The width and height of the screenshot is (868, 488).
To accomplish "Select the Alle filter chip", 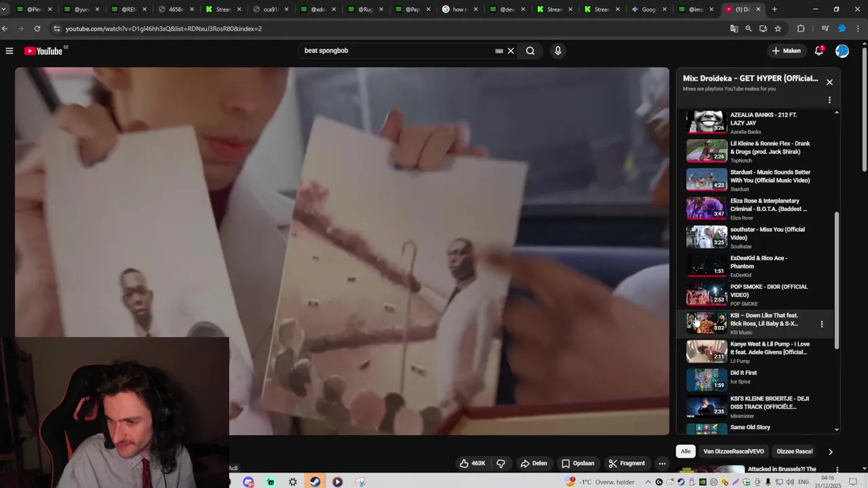I will click(x=686, y=451).
